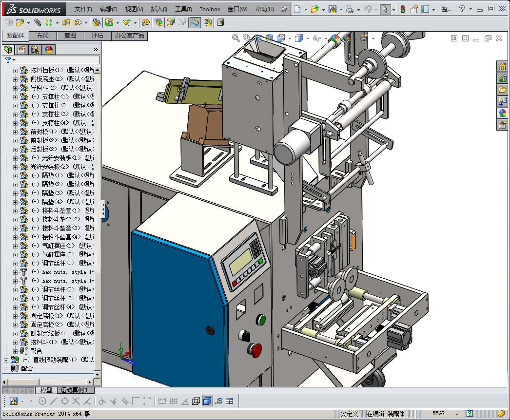Switch to the 评估 tab

pos(97,36)
